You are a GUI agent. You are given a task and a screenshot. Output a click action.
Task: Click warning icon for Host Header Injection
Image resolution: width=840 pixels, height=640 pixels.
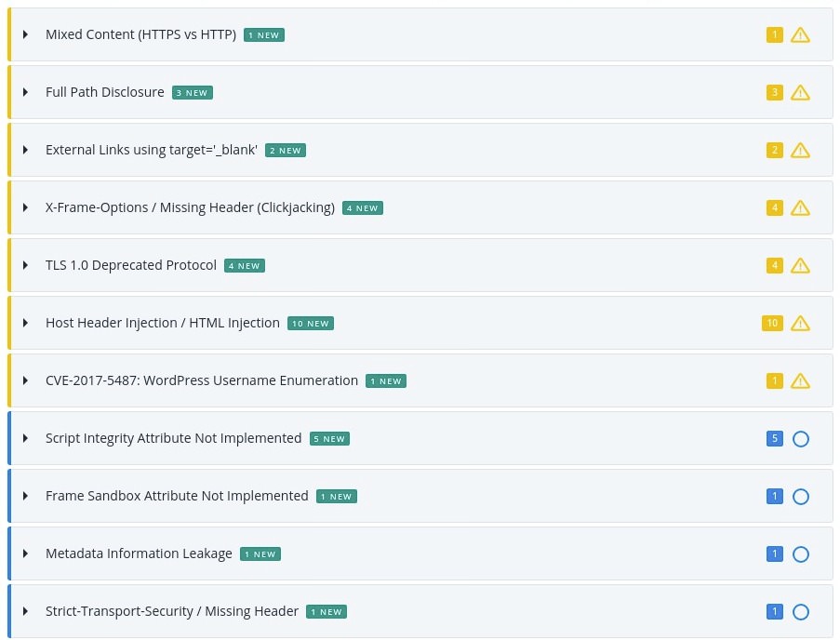click(x=800, y=324)
